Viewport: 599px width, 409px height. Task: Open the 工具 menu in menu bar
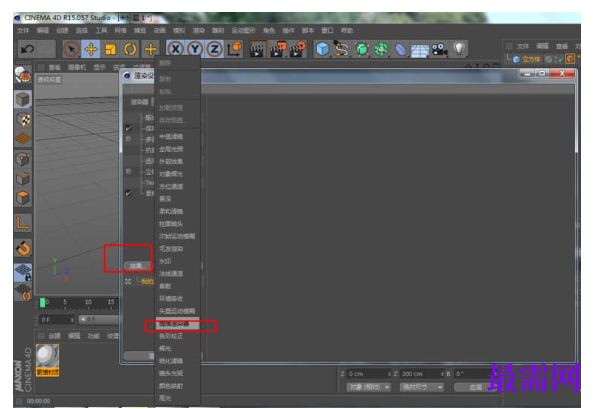point(101,31)
